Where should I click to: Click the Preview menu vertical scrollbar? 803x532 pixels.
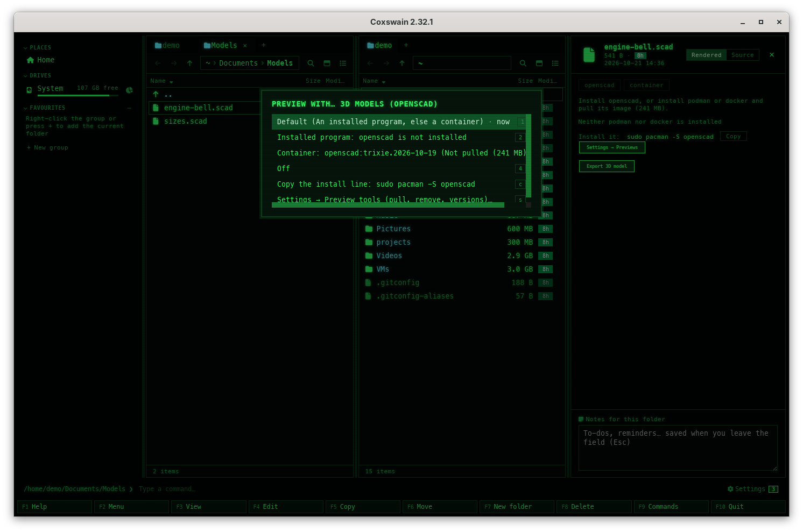(x=529, y=156)
